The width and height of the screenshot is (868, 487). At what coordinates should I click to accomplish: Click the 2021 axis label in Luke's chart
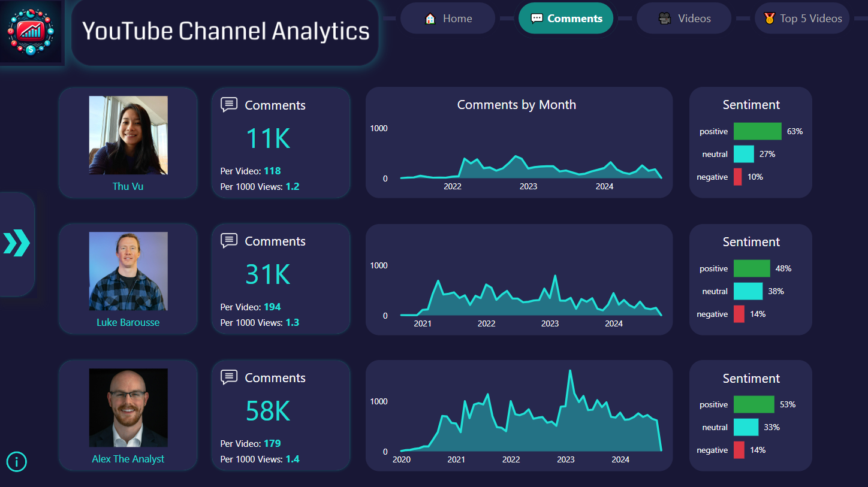pyautogui.click(x=423, y=323)
